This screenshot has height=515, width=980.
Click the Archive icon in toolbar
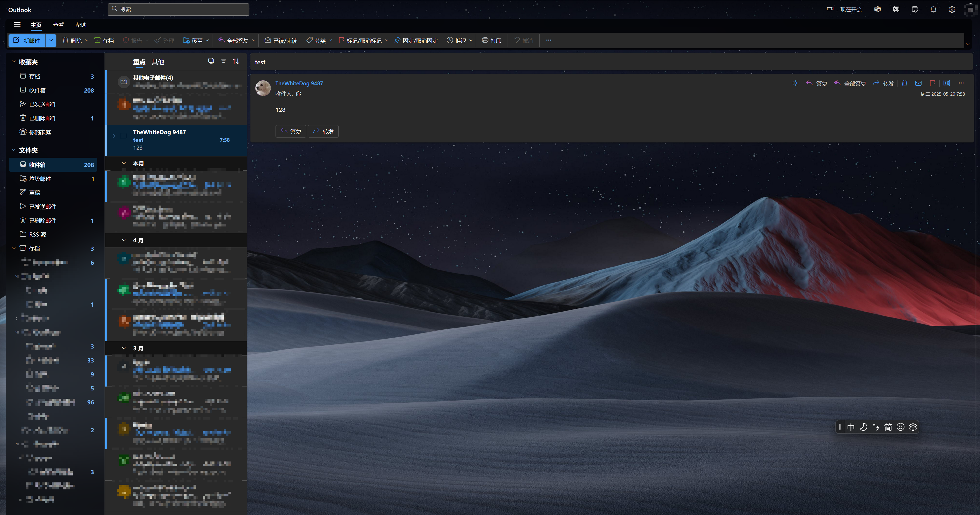click(97, 40)
